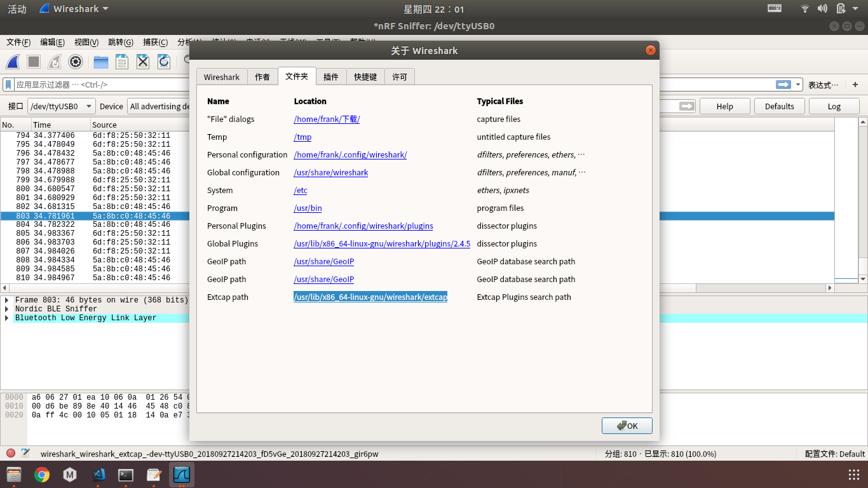Viewport: 868px width, 488px height.
Task: Open the Wi-Fi network indicator
Action: pos(805,9)
